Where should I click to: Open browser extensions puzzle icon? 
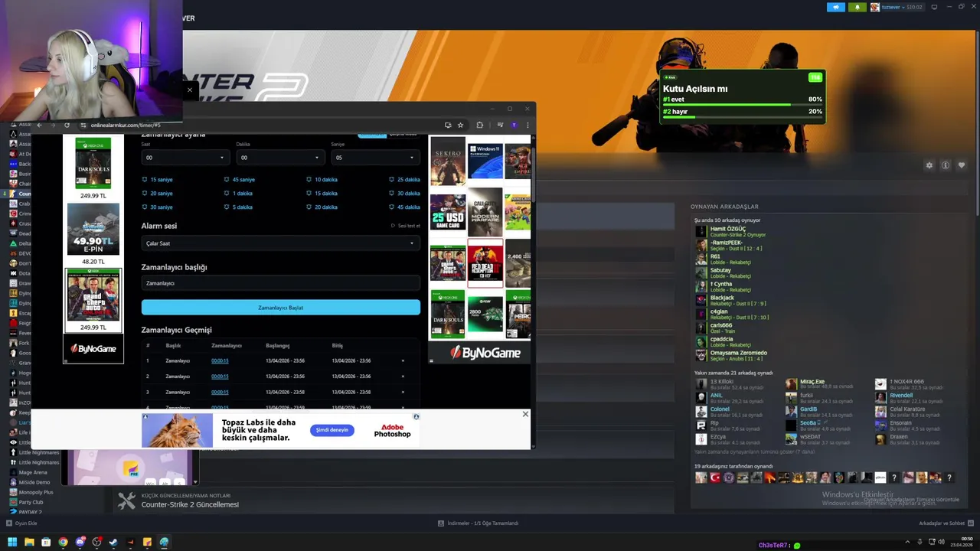pyautogui.click(x=480, y=125)
